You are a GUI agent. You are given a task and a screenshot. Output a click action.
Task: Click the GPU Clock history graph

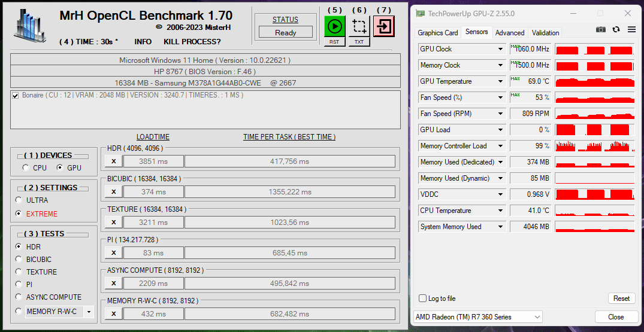pyautogui.click(x=594, y=49)
